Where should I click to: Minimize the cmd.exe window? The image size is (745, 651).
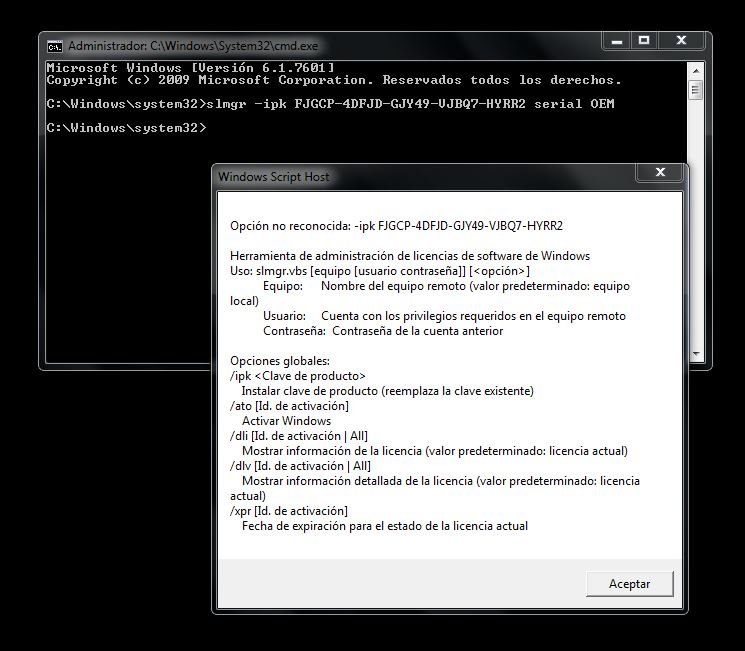click(617, 41)
